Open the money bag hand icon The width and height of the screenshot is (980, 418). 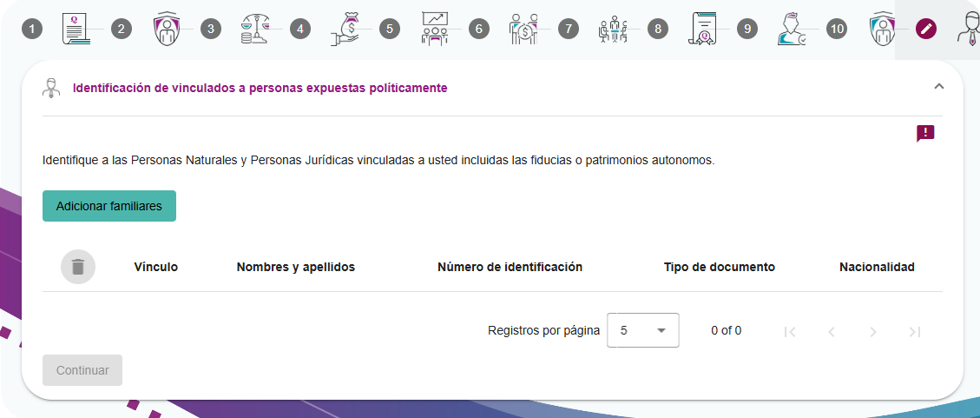345,29
